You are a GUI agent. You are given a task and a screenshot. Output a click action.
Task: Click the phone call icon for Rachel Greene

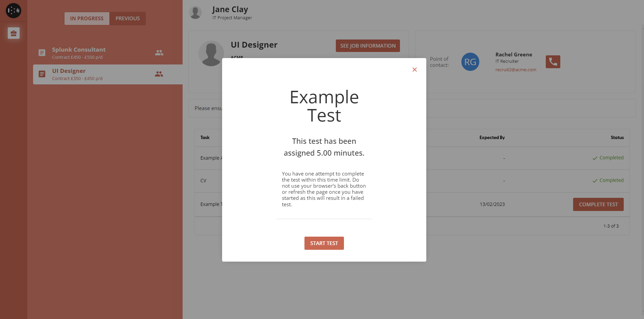click(x=553, y=62)
